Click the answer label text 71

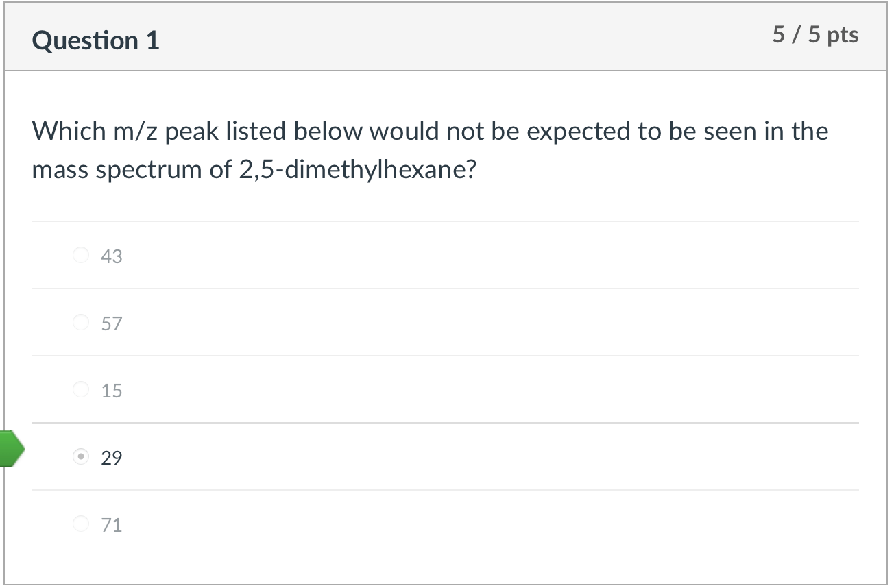(x=111, y=525)
